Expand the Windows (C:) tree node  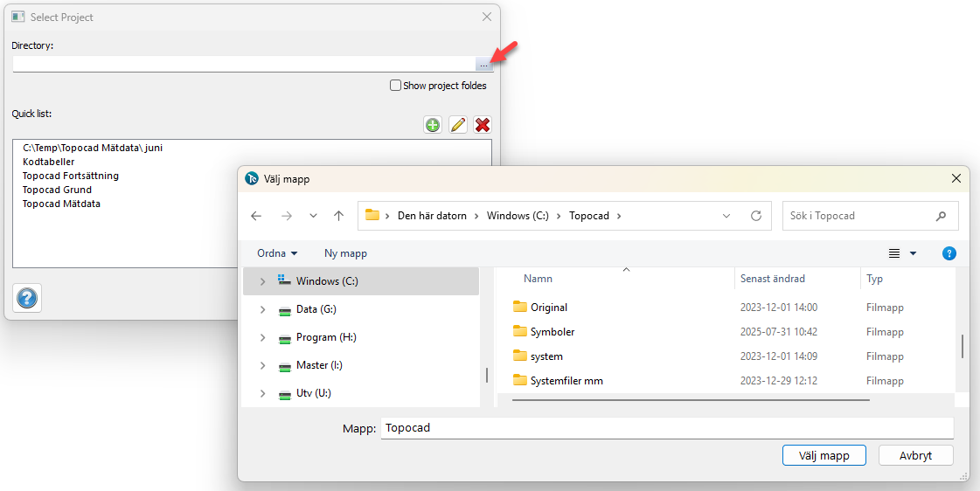click(x=262, y=281)
